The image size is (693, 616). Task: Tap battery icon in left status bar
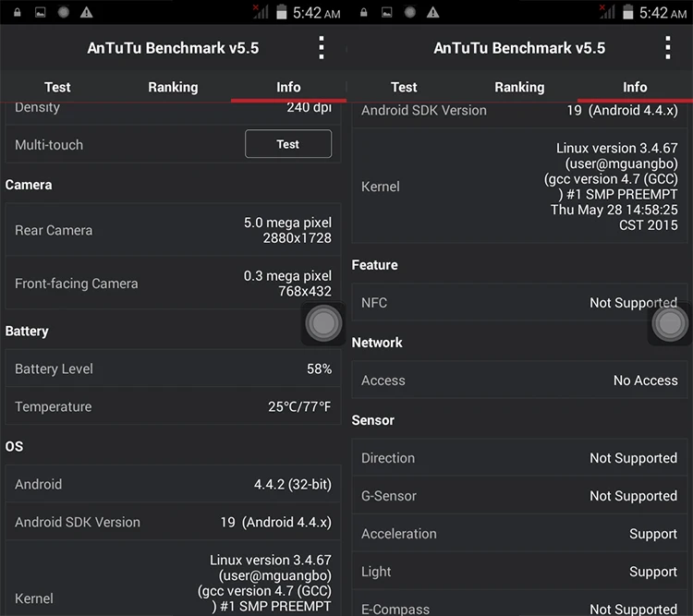pyautogui.click(x=282, y=12)
